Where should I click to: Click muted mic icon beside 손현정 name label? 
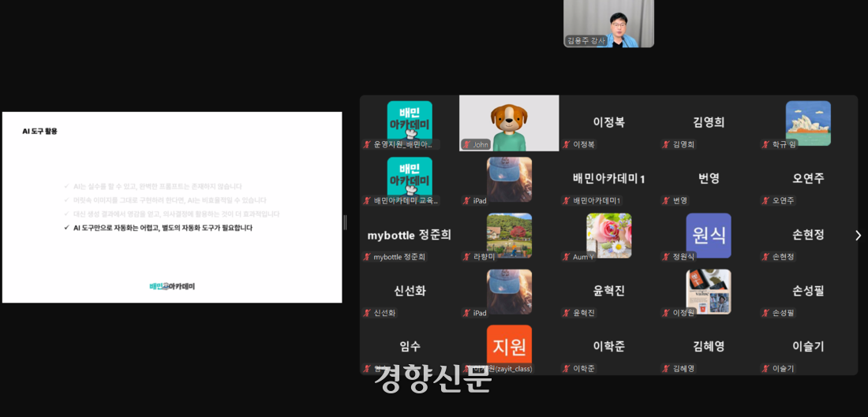click(x=765, y=256)
